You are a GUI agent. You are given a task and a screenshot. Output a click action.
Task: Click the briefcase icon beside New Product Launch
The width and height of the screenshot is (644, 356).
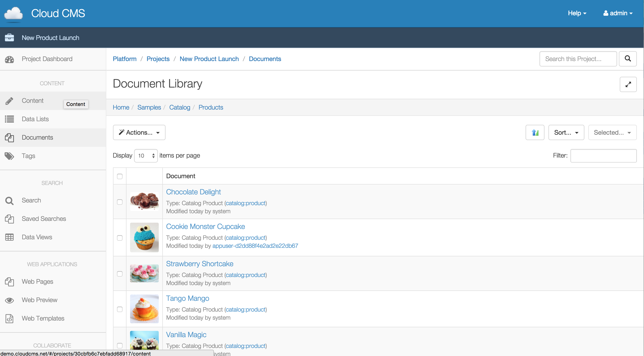tap(9, 38)
